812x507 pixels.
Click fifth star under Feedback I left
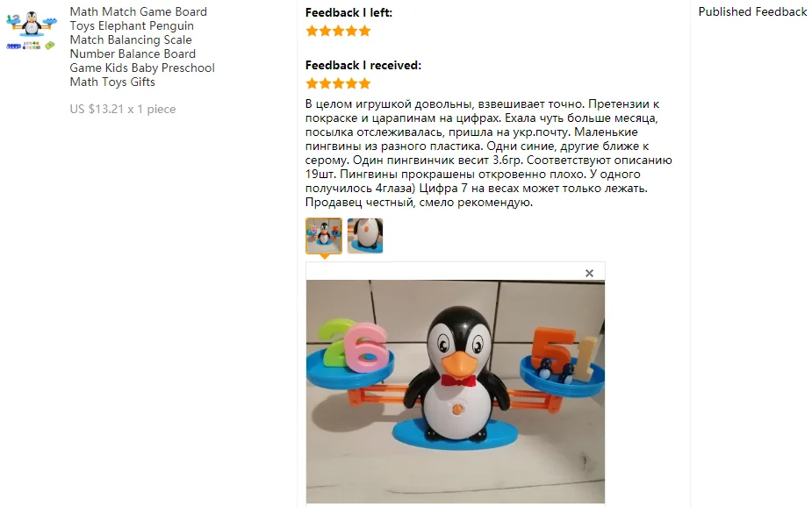click(364, 31)
